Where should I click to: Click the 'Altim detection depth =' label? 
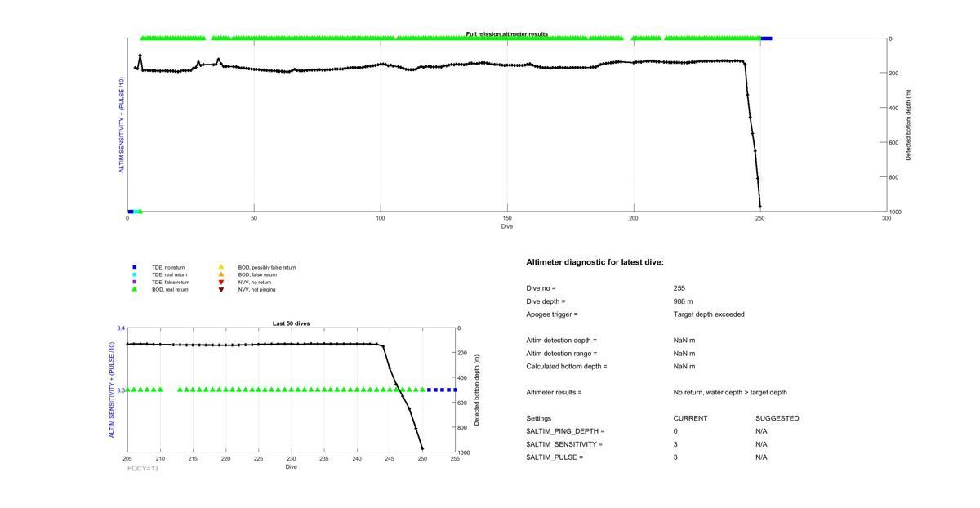coord(562,341)
